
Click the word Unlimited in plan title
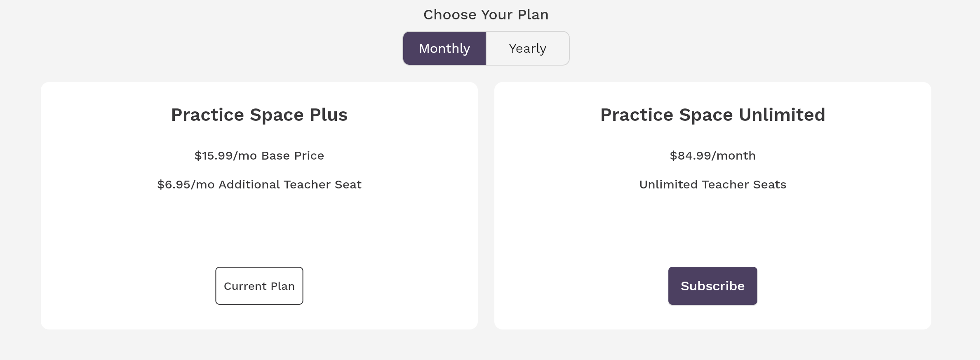pyautogui.click(x=782, y=115)
